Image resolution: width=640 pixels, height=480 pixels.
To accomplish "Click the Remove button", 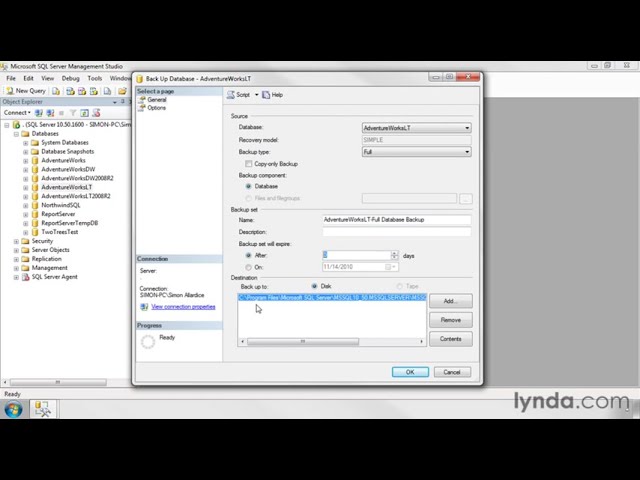I will (451, 320).
